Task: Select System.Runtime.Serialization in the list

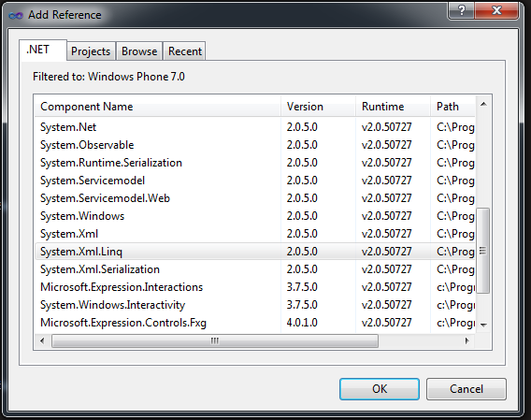Action: [x=255, y=163]
